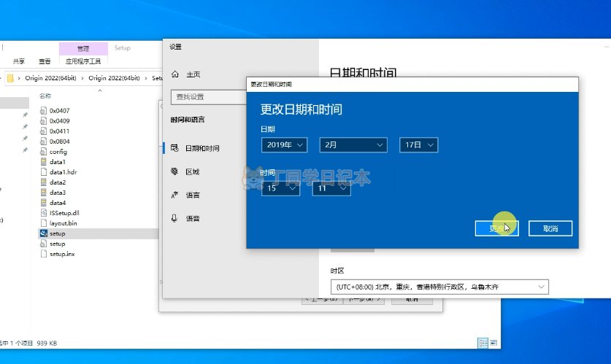Switch to details view icon in Explorer status bar
This screenshot has width=611, height=364.
pyautogui.click(x=483, y=342)
